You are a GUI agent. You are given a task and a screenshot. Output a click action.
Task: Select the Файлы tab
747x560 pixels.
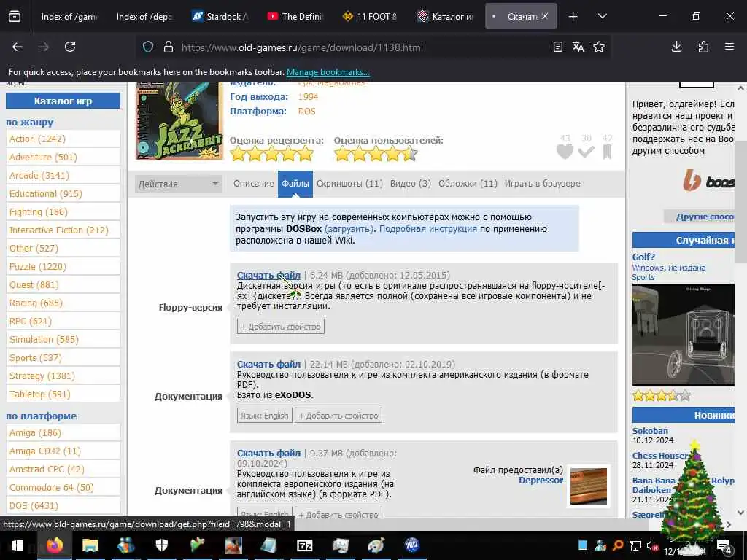point(295,183)
